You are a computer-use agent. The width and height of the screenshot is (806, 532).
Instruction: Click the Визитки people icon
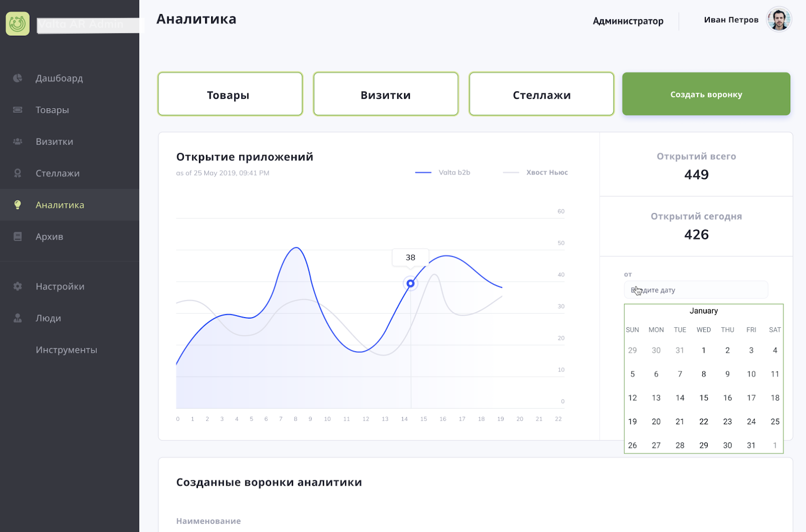(18, 141)
